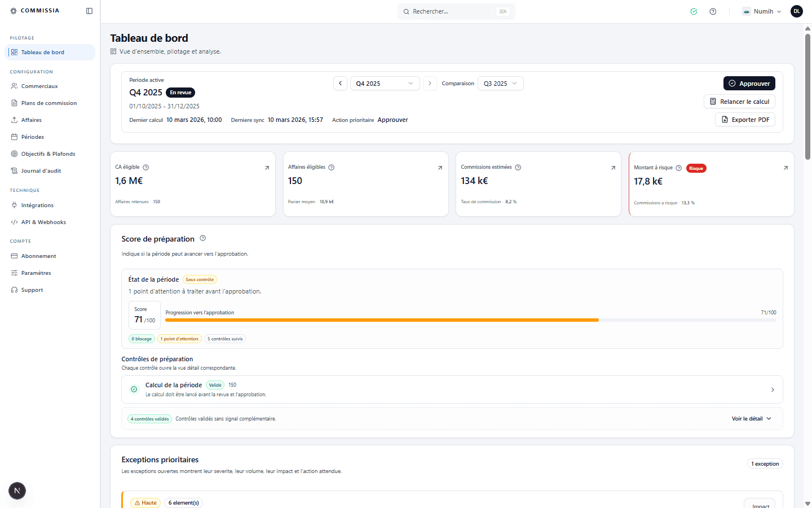Export the dashboard as PDF
Screen dimensions: 812x508
(x=745, y=120)
